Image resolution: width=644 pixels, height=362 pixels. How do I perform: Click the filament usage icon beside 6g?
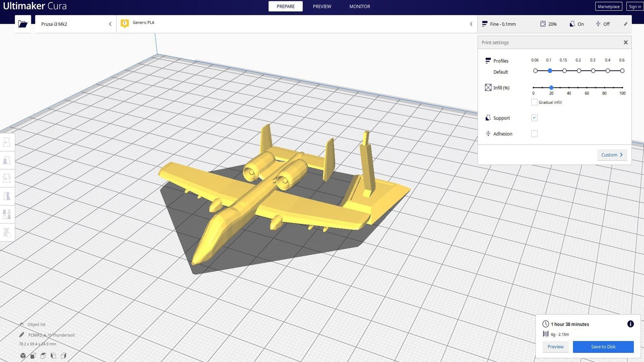click(x=546, y=334)
